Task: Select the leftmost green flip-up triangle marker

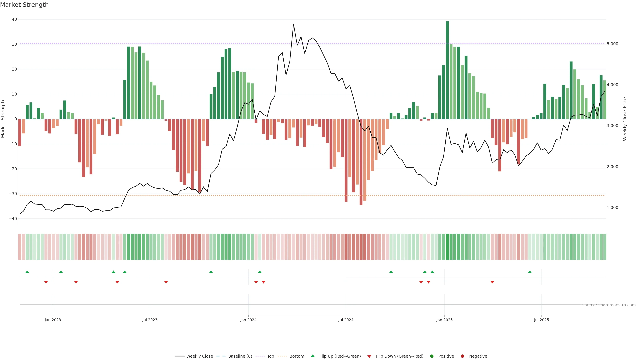Action: point(27,272)
